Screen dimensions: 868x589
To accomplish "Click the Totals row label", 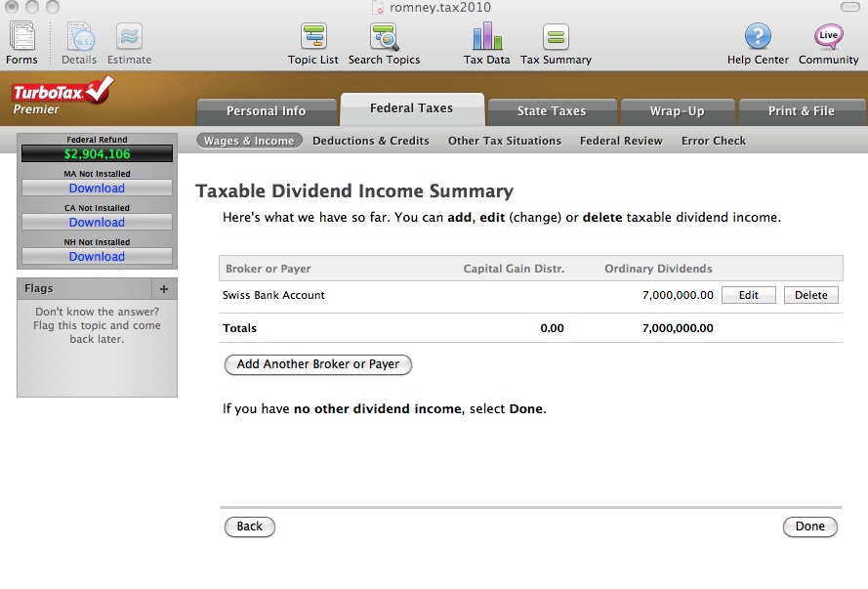I will pos(239,328).
